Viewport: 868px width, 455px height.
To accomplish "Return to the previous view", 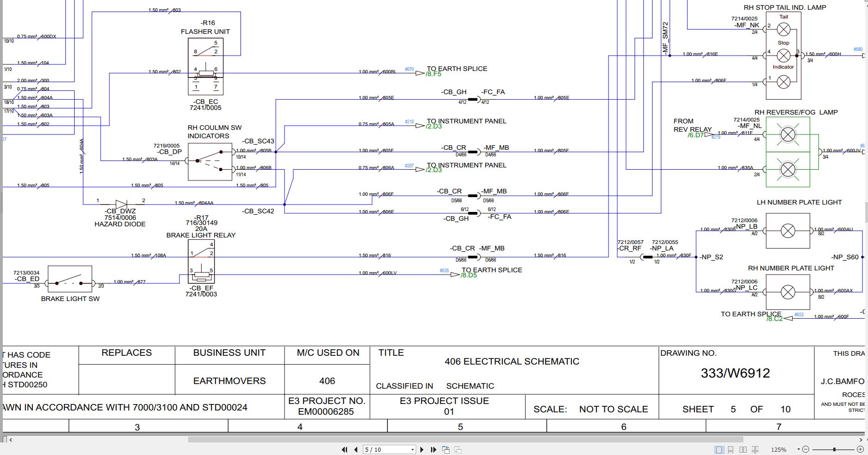I will click(446, 449).
